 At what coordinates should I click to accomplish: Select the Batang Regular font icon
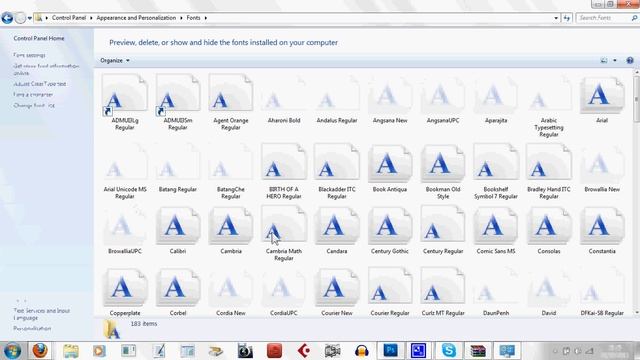[178, 162]
